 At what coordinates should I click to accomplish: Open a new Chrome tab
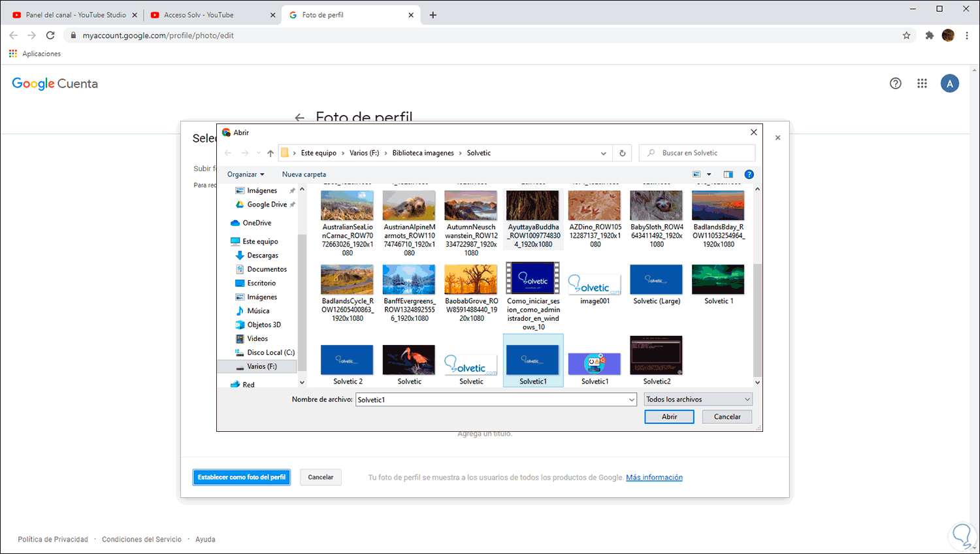(x=433, y=15)
